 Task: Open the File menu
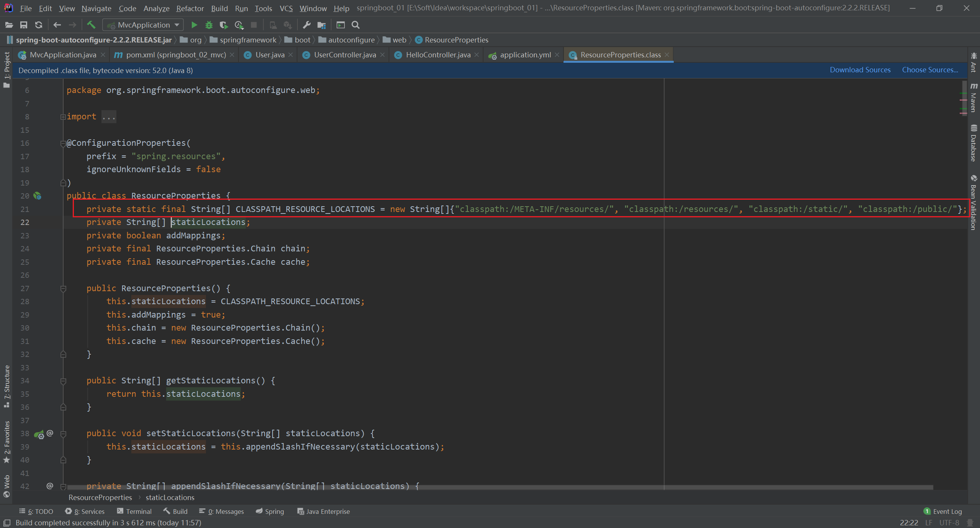pyautogui.click(x=26, y=8)
